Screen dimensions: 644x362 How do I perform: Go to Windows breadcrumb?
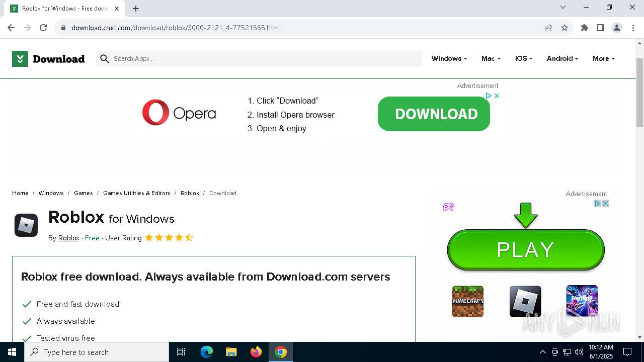point(51,193)
